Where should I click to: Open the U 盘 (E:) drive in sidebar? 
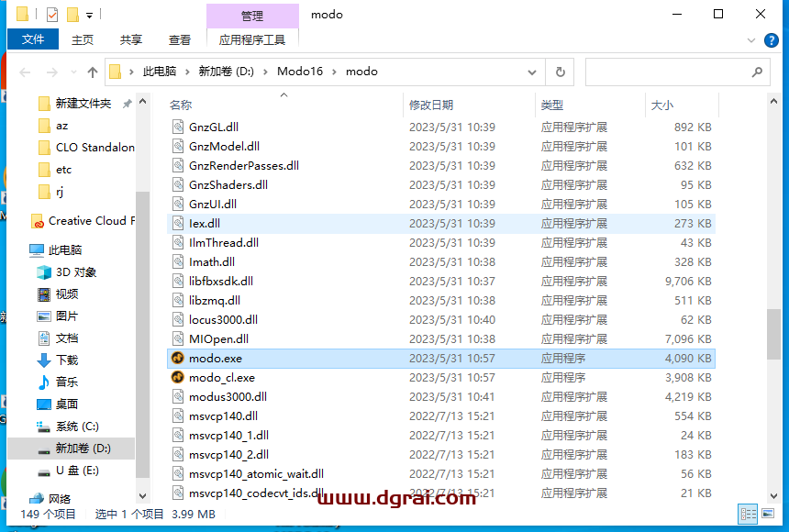68,471
